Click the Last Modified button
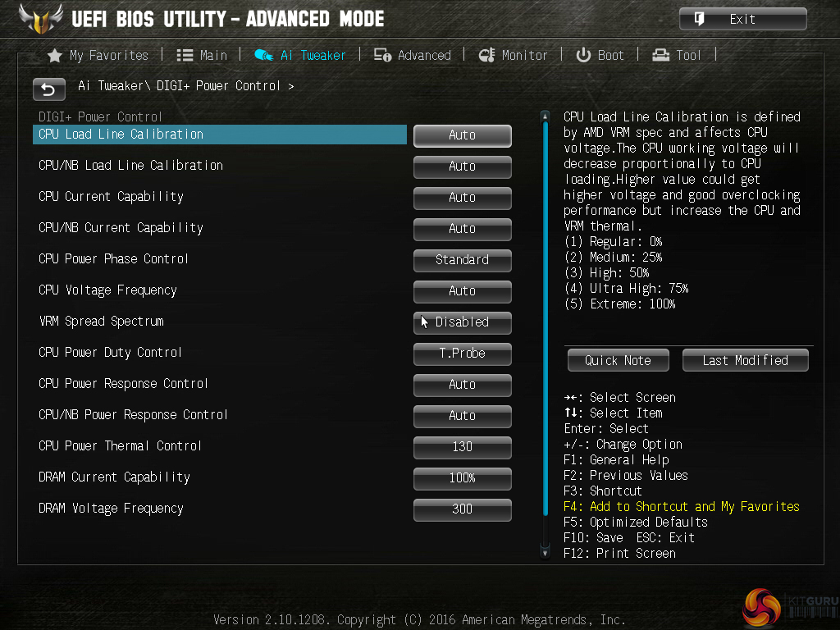 745,361
